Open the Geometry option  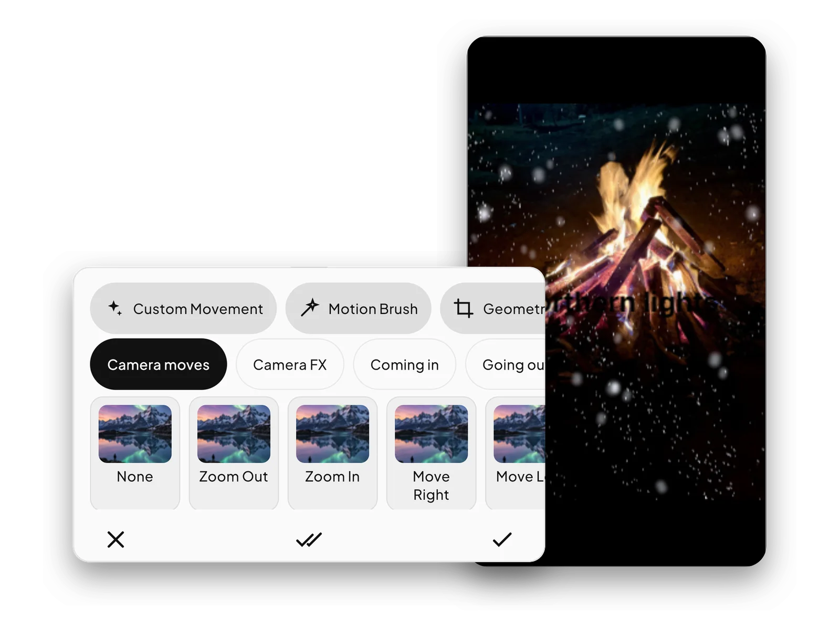[x=493, y=308]
